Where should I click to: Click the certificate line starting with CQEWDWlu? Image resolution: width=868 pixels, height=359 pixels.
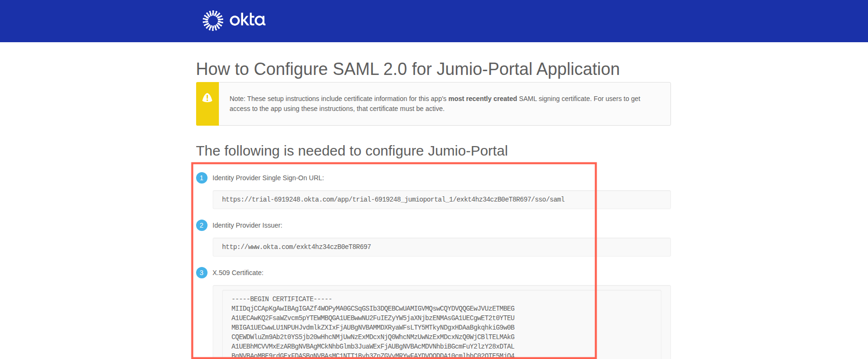point(373,337)
